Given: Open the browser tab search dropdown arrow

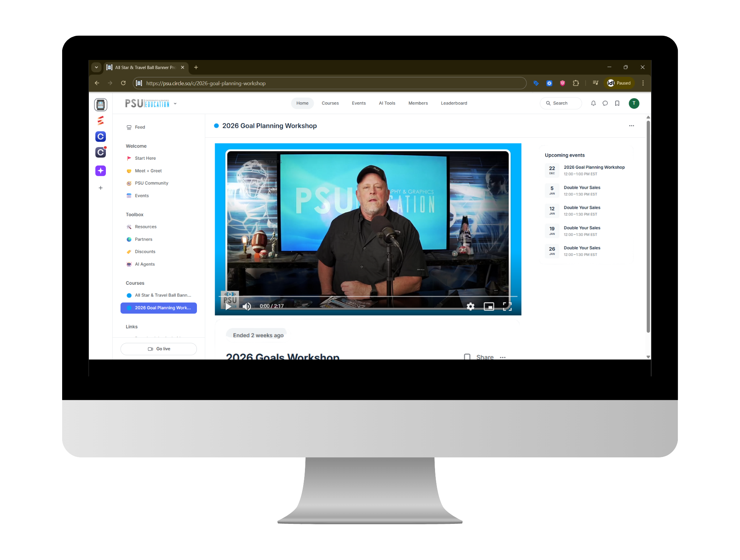Looking at the screenshot, I should coord(96,67).
